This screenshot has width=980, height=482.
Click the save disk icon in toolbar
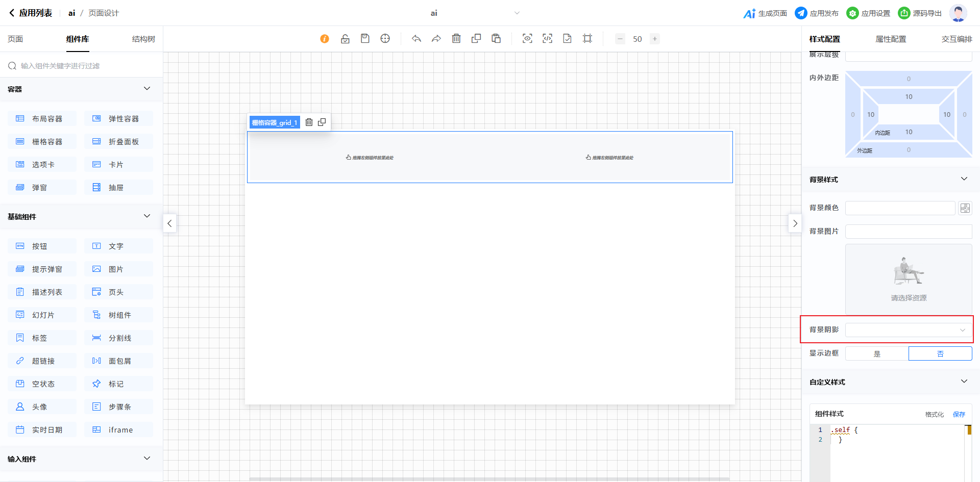[x=365, y=39]
